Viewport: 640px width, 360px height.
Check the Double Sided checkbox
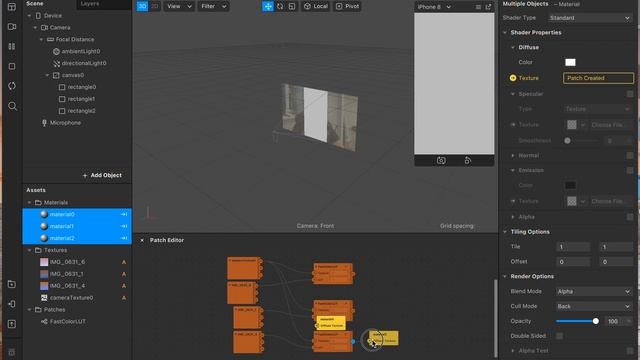560,336
